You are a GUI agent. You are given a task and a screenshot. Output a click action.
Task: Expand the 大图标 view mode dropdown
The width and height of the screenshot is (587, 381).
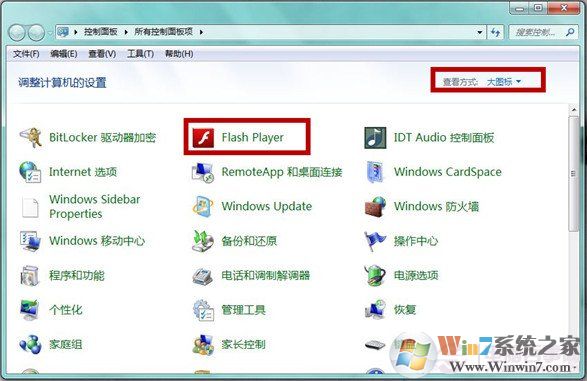503,82
